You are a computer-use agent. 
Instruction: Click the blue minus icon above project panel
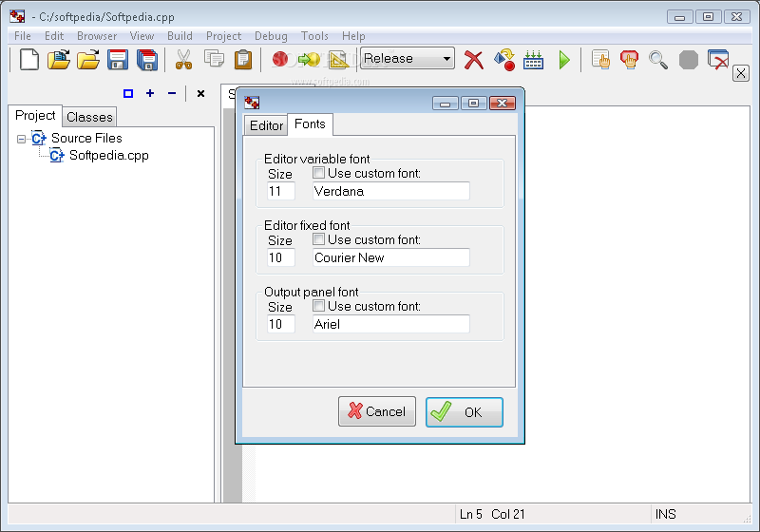tap(172, 93)
